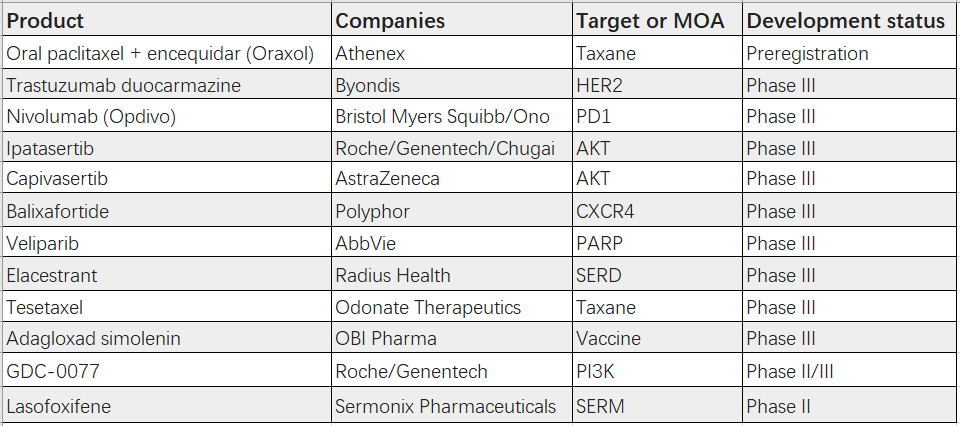Click the Oral paclitaxel + encequidar cell

pos(161,53)
